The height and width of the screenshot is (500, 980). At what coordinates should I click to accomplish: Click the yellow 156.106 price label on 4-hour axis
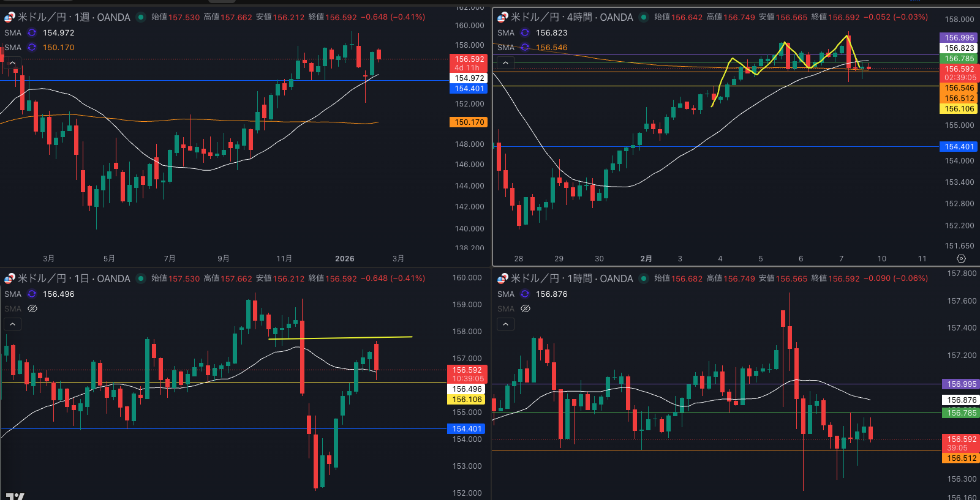(959, 109)
